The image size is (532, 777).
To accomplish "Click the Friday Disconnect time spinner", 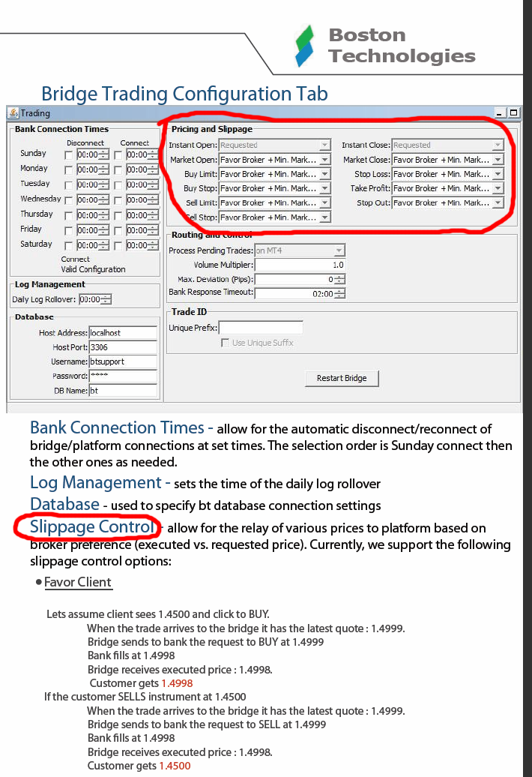I will (93, 230).
